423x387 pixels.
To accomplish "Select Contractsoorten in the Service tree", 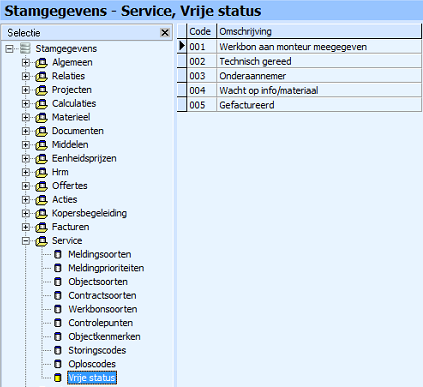I will click(102, 296).
